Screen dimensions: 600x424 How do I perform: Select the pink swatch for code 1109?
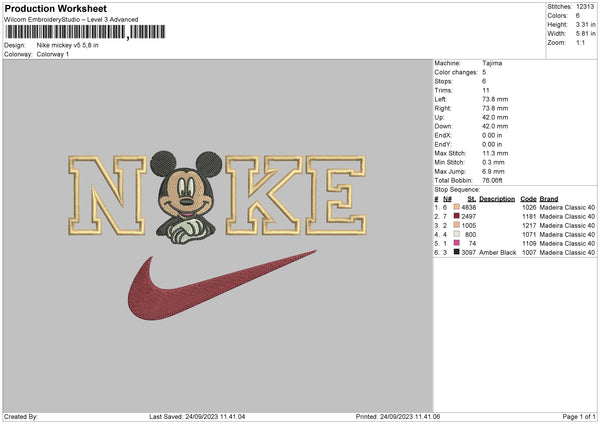[457, 243]
